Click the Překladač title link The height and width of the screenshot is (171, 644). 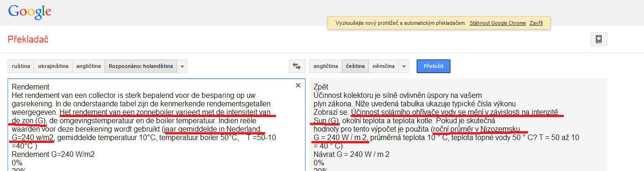pos(28,39)
